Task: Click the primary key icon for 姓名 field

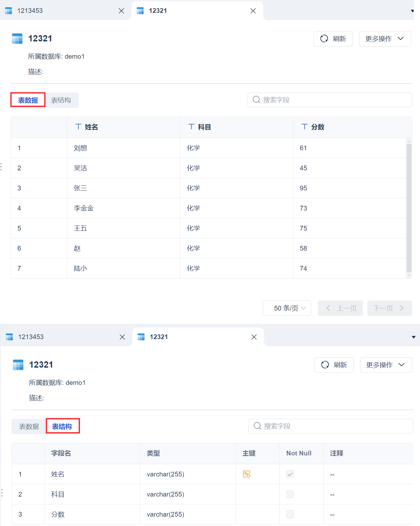Action: coord(247,474)
